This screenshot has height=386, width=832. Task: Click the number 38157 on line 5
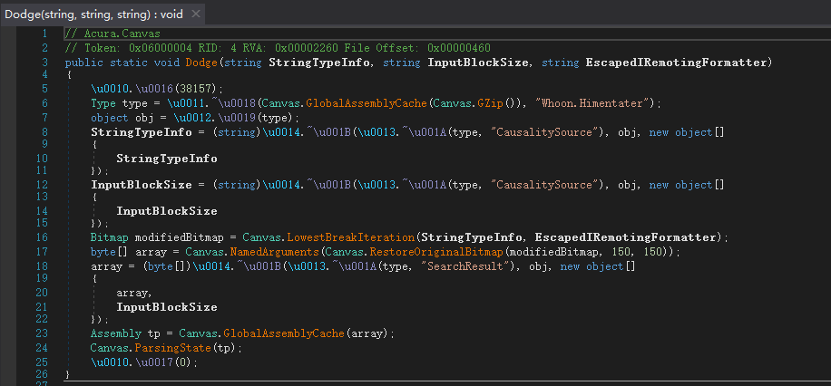point(196,88)
